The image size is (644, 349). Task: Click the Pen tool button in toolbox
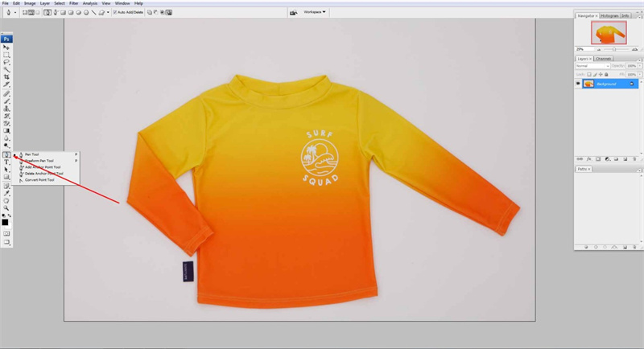pyautogui.click(x=6, y=154)
